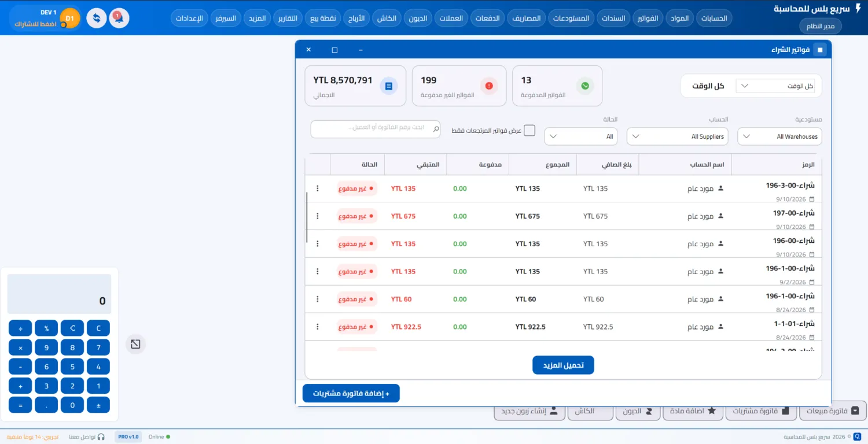Expand the All Suppliers dropdown
The width and height of the screenshot is (868, 444).
point(677,136)
